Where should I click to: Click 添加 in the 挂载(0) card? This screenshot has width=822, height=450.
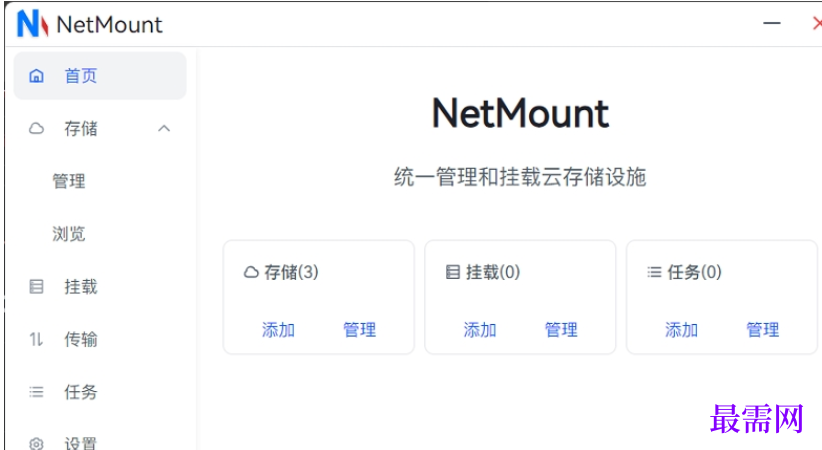(x=480, y=330)
